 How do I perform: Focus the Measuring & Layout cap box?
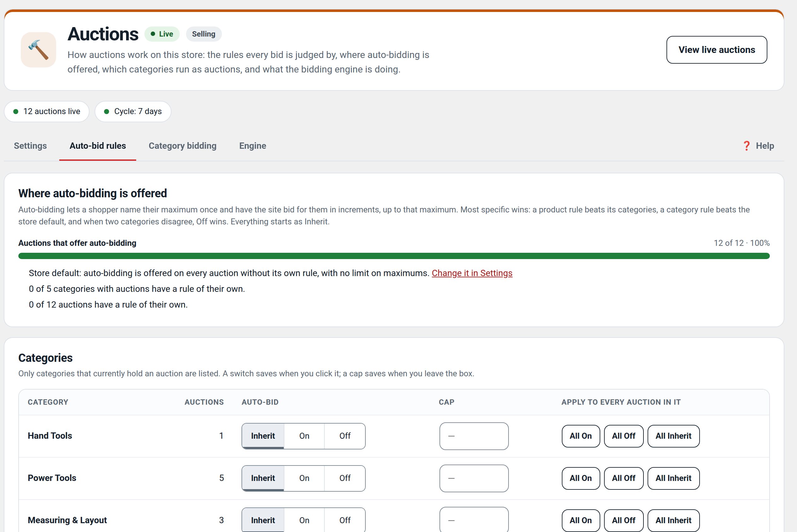[x=474, y=520]
